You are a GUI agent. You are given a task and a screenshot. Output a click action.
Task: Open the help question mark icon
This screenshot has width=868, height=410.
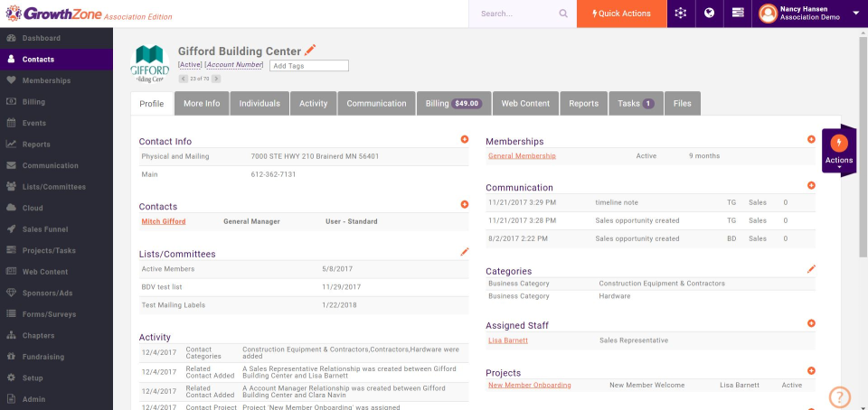[840, 396]
